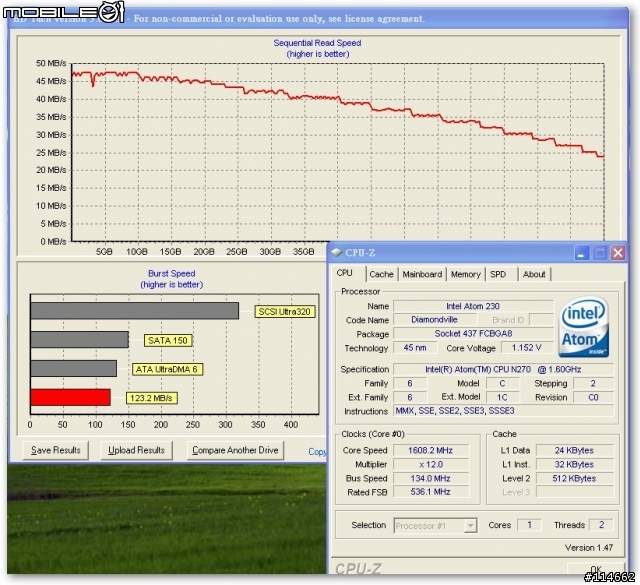640x585 pixels.
Task: Click the Version 1.47 text
Action: pyautogui.click(x=589, y=547)
